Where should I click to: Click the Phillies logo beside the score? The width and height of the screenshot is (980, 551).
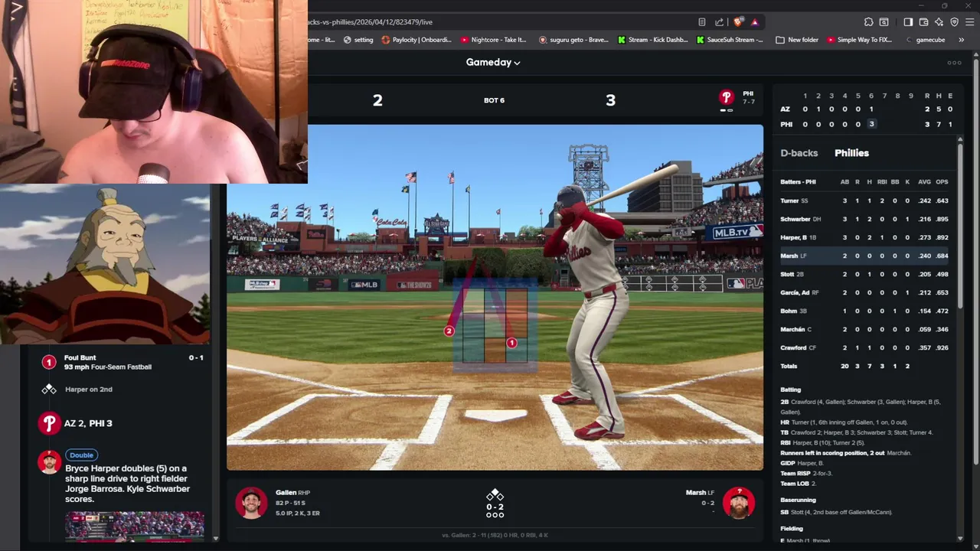(x=726, y=97)
